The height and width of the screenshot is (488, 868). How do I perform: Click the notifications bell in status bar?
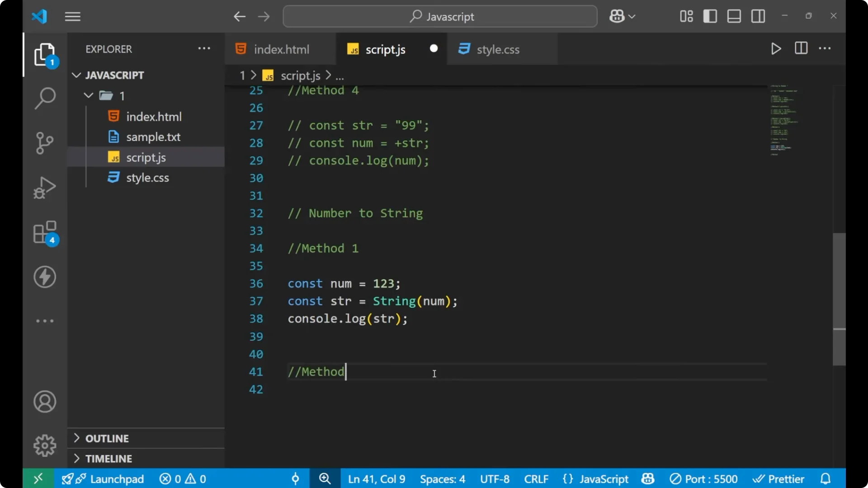(x=826, y=479)
